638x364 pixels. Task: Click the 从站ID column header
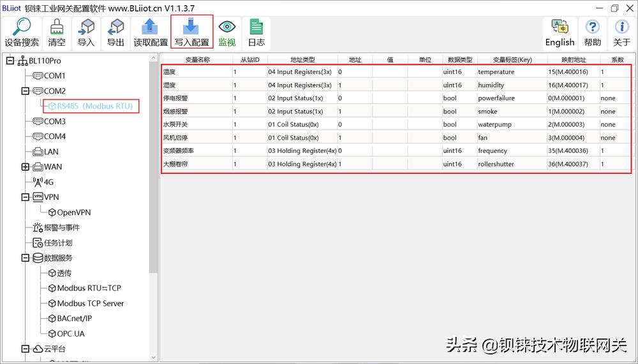coord(250,60)
